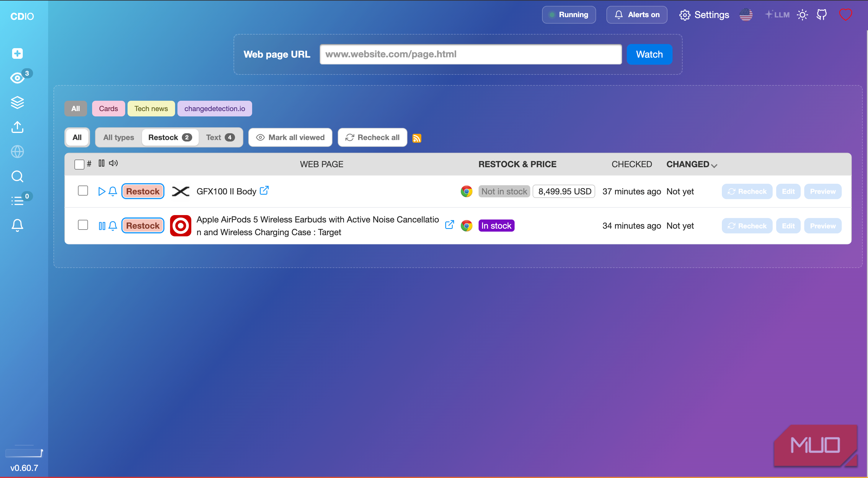
Task: Check the GFX100 II Body row checkbox
Action: pos(83,191)
